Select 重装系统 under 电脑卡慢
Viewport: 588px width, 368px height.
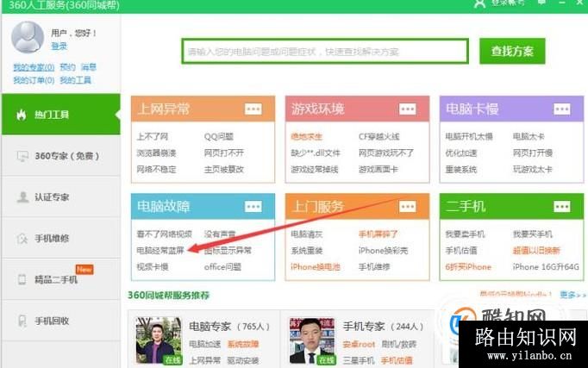(461, 170)
